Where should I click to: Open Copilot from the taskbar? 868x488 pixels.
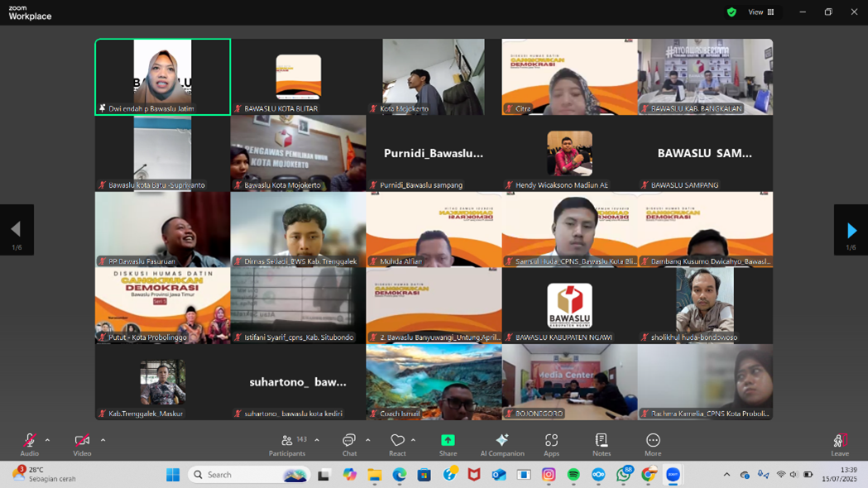[349, 475]
